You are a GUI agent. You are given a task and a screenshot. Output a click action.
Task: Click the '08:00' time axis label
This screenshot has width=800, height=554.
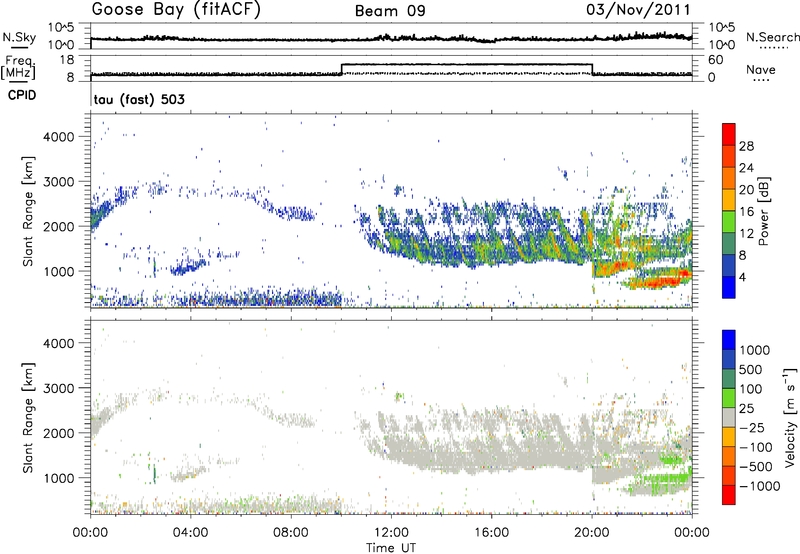tap(291, 533)
